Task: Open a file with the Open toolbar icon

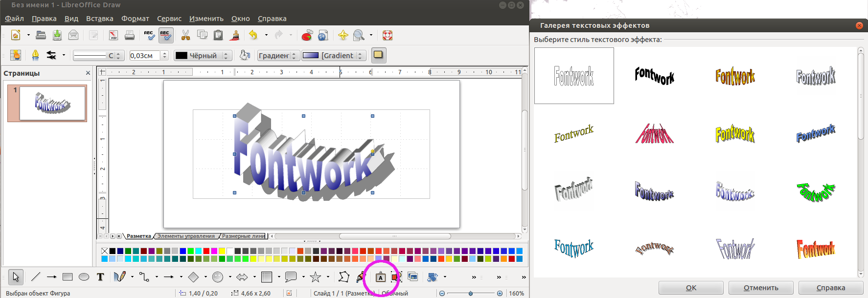Action: click(x=41, y=35)
